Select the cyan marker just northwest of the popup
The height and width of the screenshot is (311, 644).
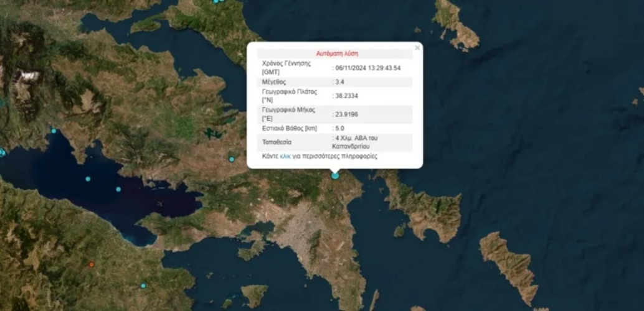pyautogui.click(x=232, y=159)
